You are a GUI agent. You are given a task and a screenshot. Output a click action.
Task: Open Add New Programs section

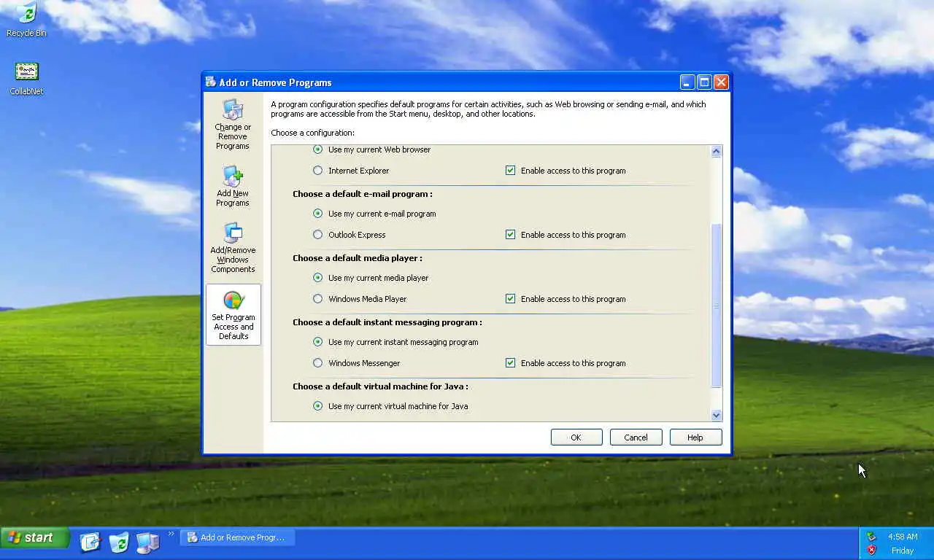point(233,186)
